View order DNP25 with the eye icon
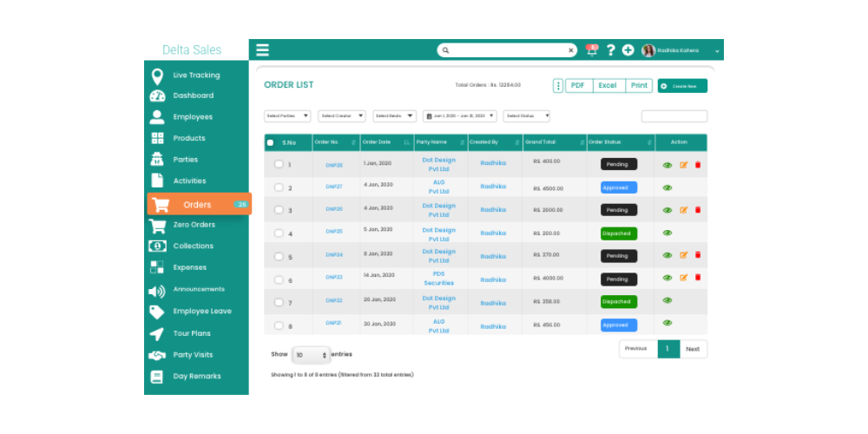 (667, 233)
